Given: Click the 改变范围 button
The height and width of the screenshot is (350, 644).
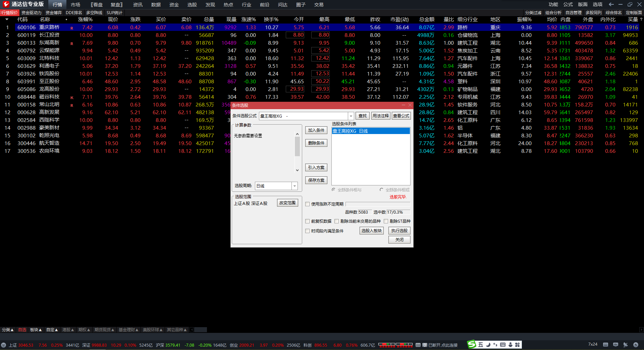Looking at the screenshot, I should click(287, 203).
